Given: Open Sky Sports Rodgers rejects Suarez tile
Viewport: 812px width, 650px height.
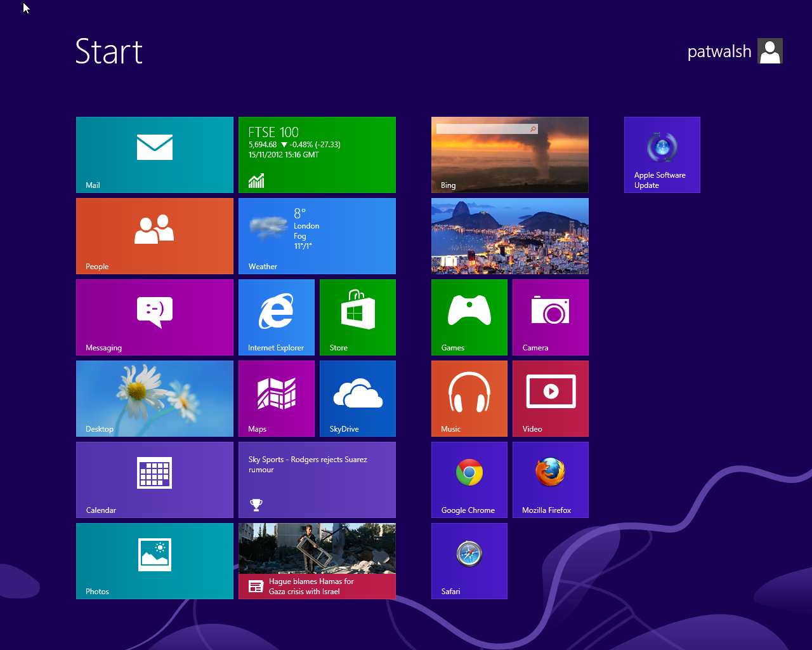Looking at the screenshot, I should click(317, 480).
